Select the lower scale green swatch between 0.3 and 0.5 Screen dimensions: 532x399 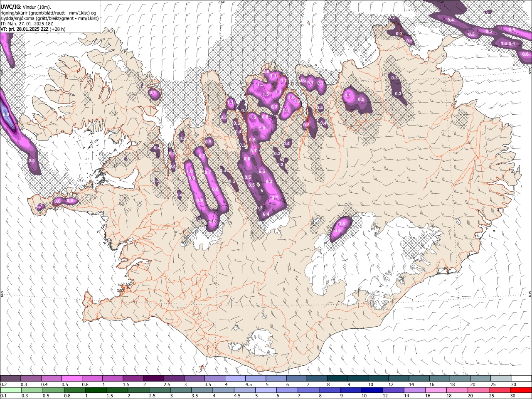pyautogui.click(x=32, y=390)
